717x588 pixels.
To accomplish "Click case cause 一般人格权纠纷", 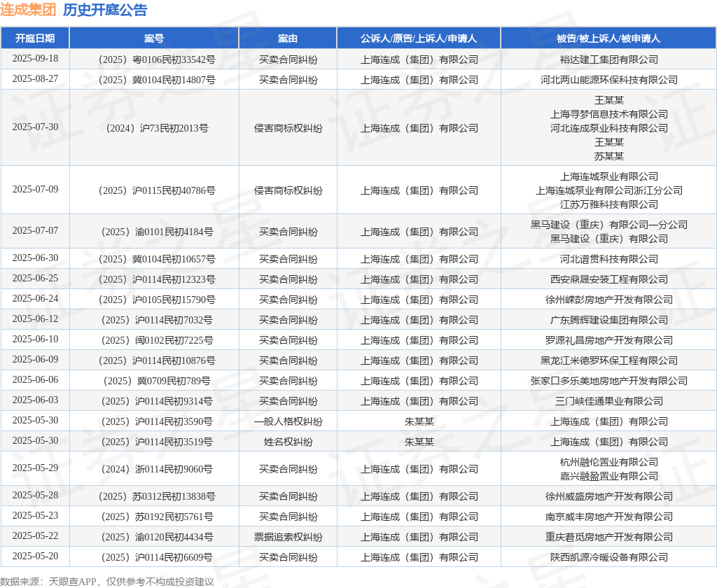I will [288, 421].
